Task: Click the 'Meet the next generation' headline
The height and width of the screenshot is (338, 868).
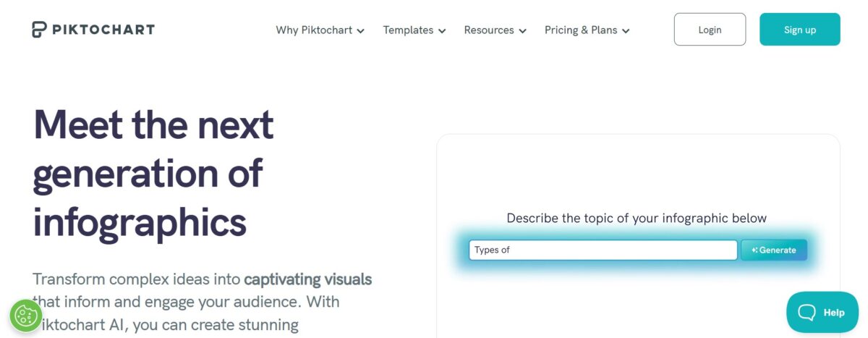Action: click(x=153, y=174)
